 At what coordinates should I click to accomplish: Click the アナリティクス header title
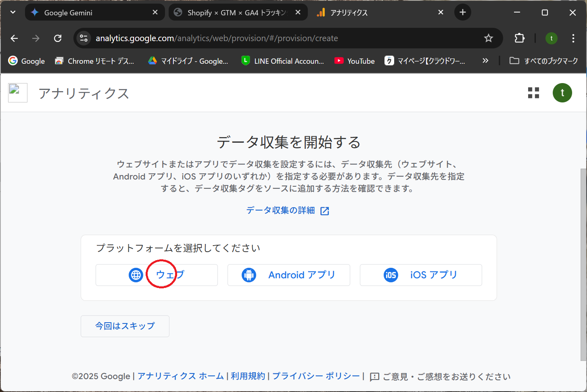[84, 94]
